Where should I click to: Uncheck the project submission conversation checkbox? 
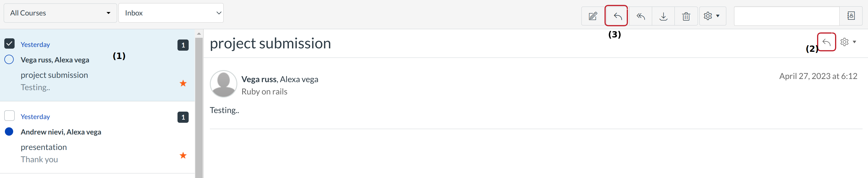coord(9,43)
